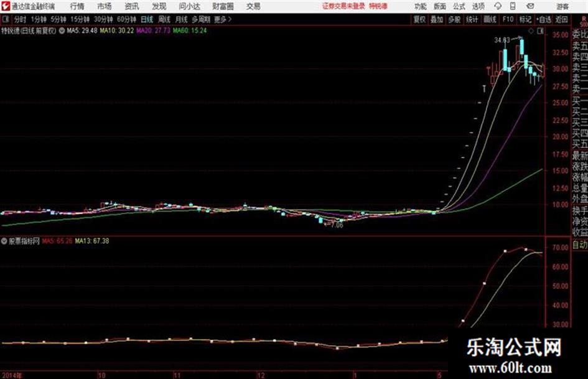The height and width of the screenshot is (379, 588).
Task: Open the 交易 menu
Action: pos(253,6)
